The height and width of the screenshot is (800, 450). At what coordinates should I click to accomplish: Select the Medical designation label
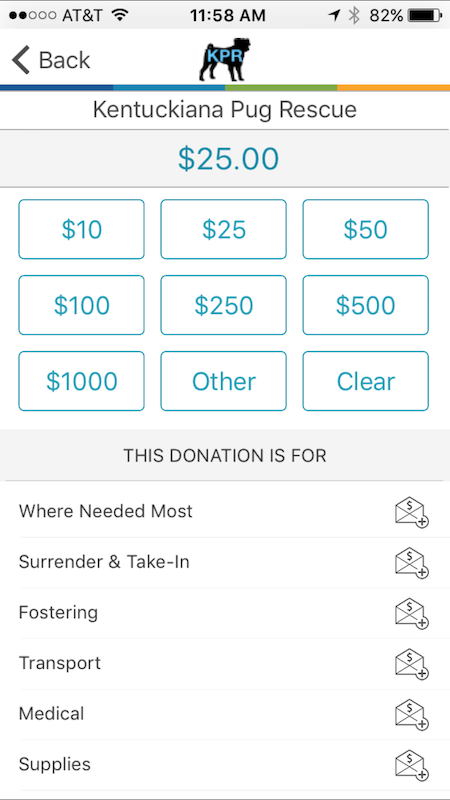[52, 713]
